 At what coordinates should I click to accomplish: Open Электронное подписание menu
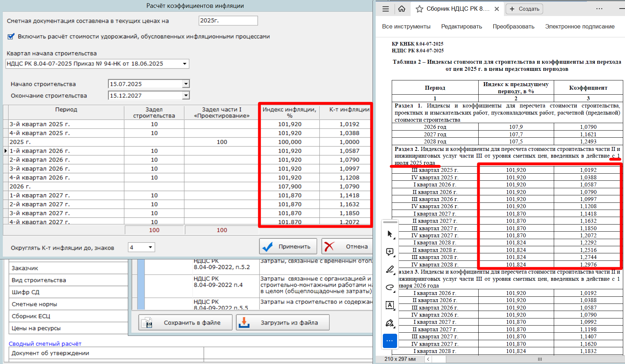(x=579, y=26)
